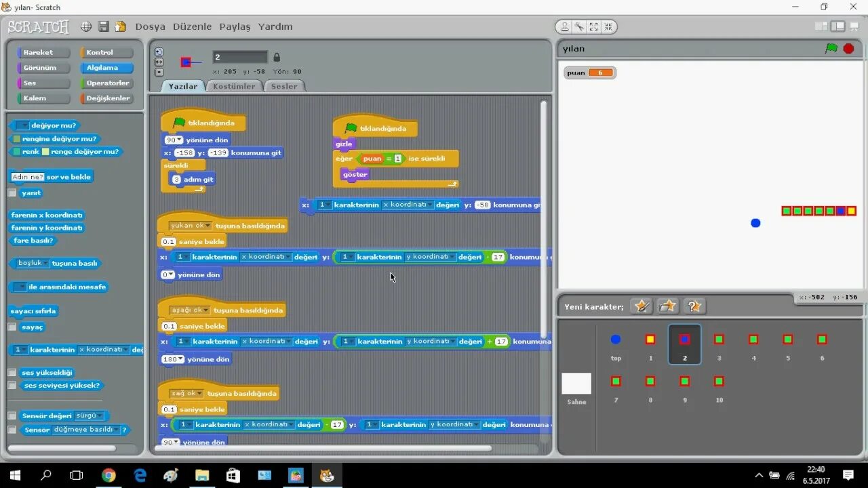This screenshot has width=868, height=488.
Task: Select the Görünüm block category
Action: pos(43,68)
